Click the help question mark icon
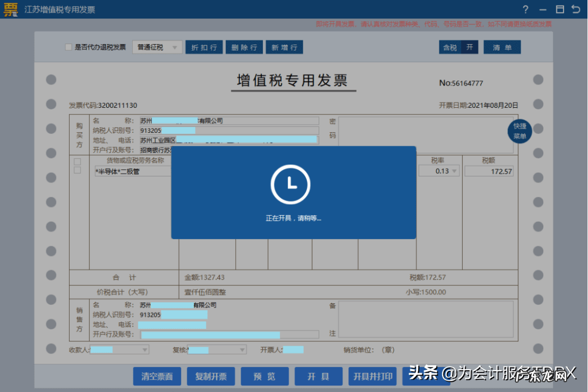 (x=525, y=9)
